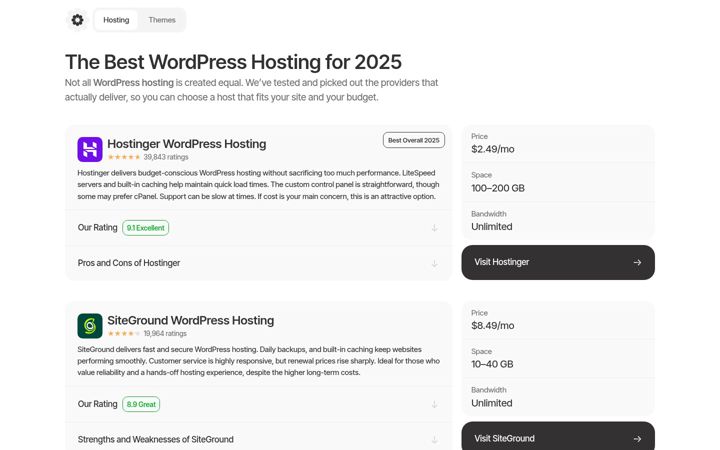Viewport: 720px width, 450px height.
Task: Click the 9.1 Excellent rating badge
Action: pos(146,228)
